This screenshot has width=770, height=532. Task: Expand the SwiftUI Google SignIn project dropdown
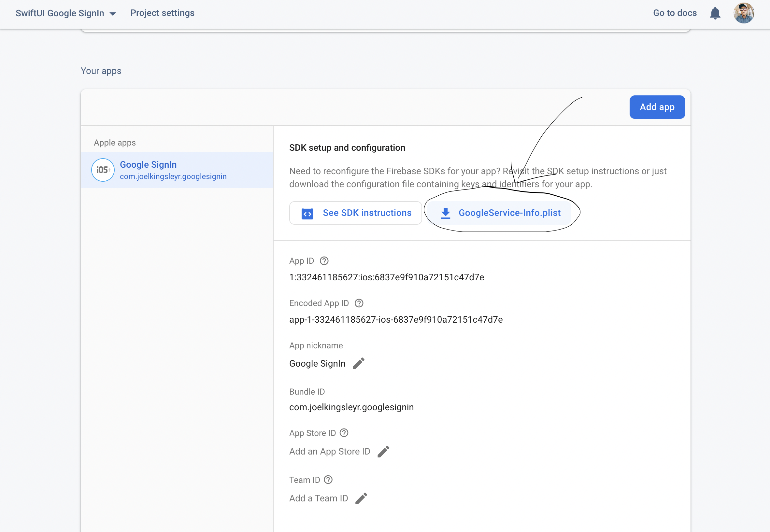(113, 14)
